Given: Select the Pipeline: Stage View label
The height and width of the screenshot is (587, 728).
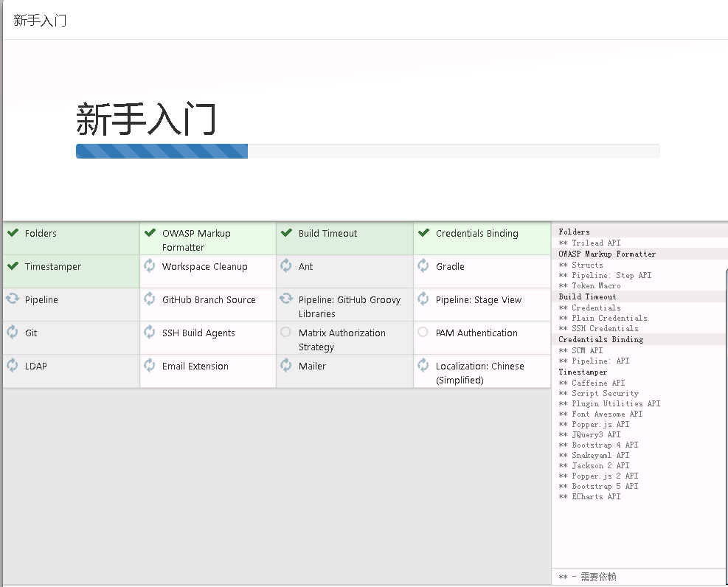Looking at the screenshot, I should click(479, 299).
